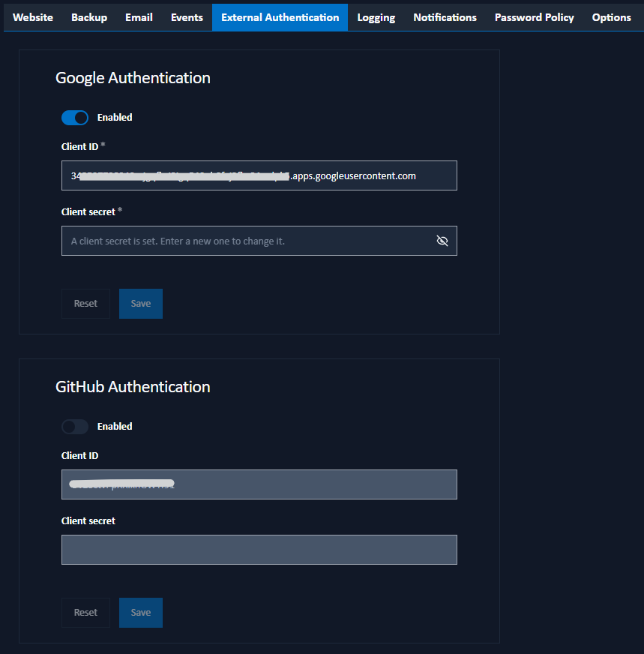Click the Enabled label under Google Authentication
This screenshot has width=644, height=654.
tap(115, 118)
